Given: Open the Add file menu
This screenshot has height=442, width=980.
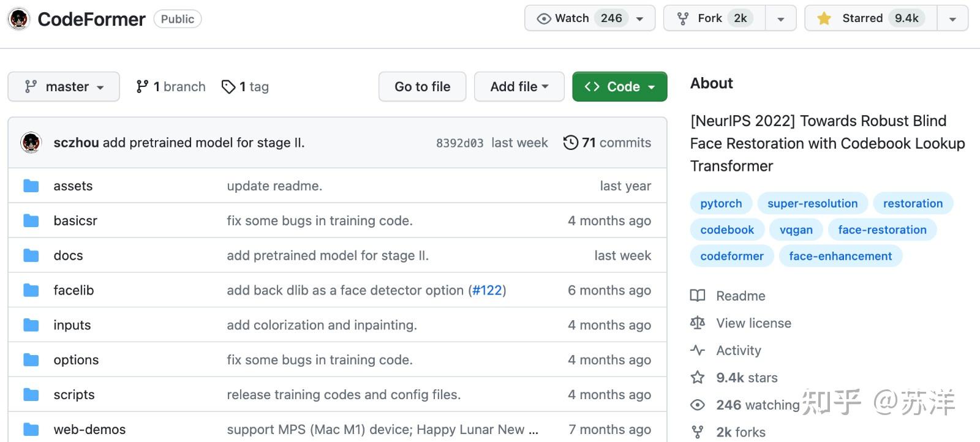Looking at the screenshot, I should click(x=519, y=87).
